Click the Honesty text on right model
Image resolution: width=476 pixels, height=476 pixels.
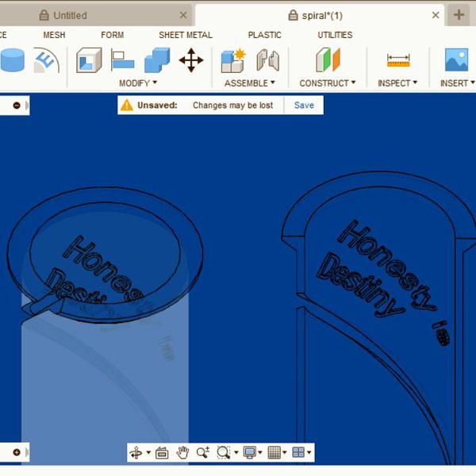pyautogui.click(x=387, y=264)
